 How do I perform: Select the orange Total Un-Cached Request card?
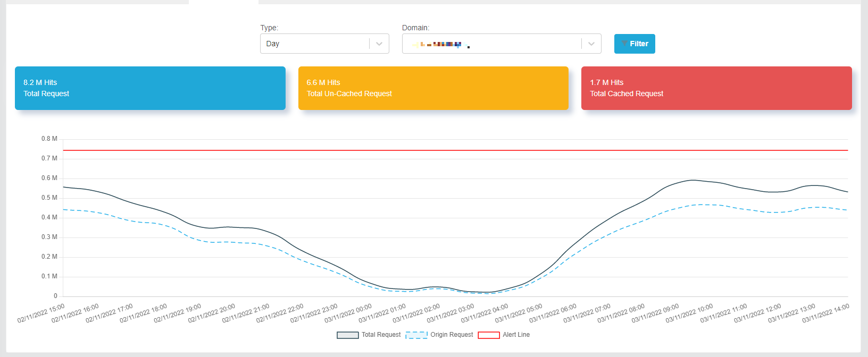433,88
